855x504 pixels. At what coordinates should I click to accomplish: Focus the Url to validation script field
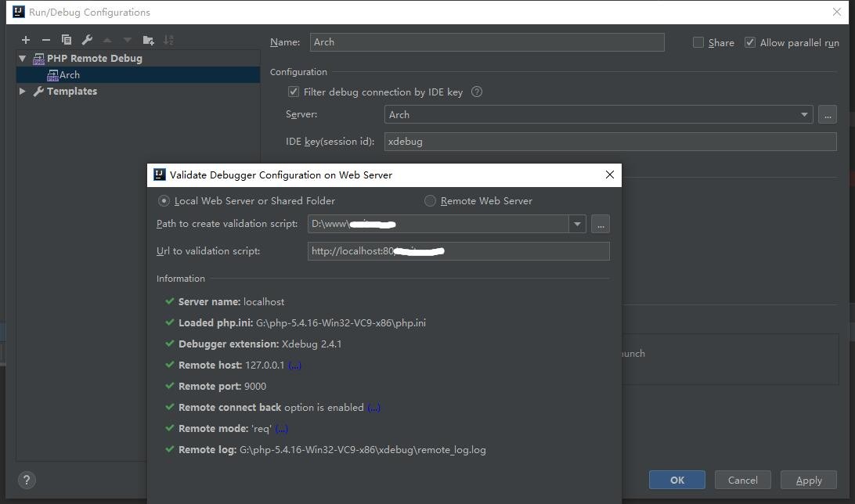point(459,251)
